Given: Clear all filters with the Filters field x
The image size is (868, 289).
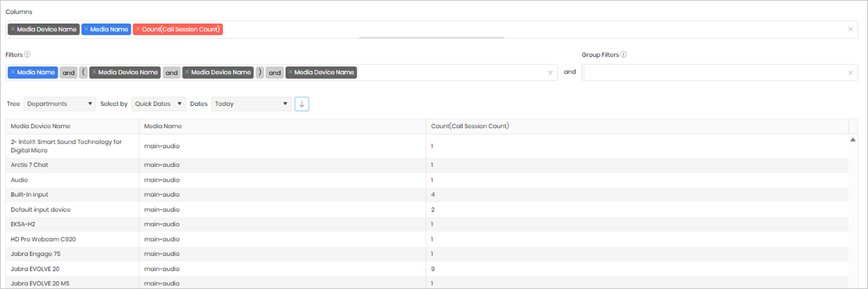Looking at the screenshot, I should (550, 73).
